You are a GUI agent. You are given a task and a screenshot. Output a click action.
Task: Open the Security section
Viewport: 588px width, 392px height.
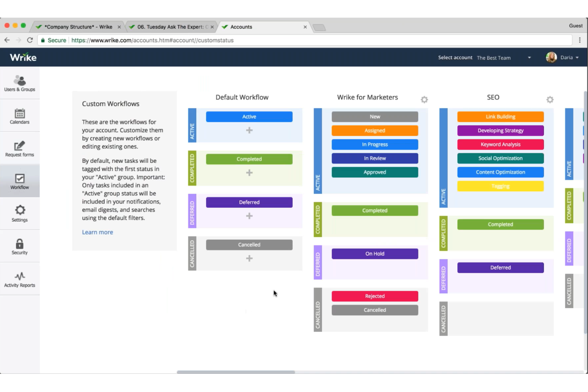coord(20,246)
